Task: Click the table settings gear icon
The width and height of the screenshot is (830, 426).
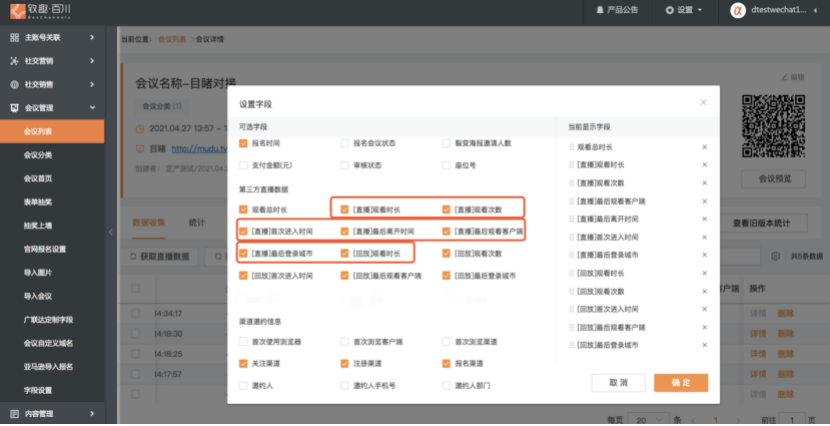Action: (x=775, y=256)
